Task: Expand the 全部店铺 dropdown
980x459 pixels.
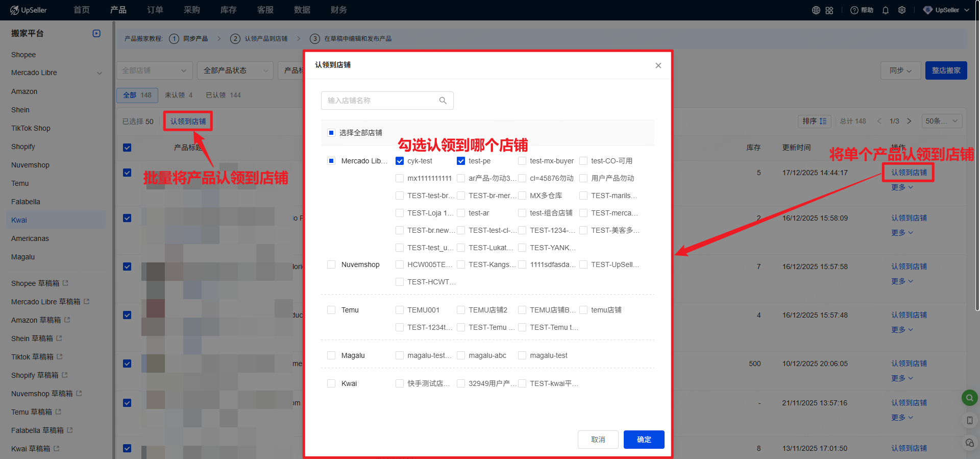Action: (154, 70)
